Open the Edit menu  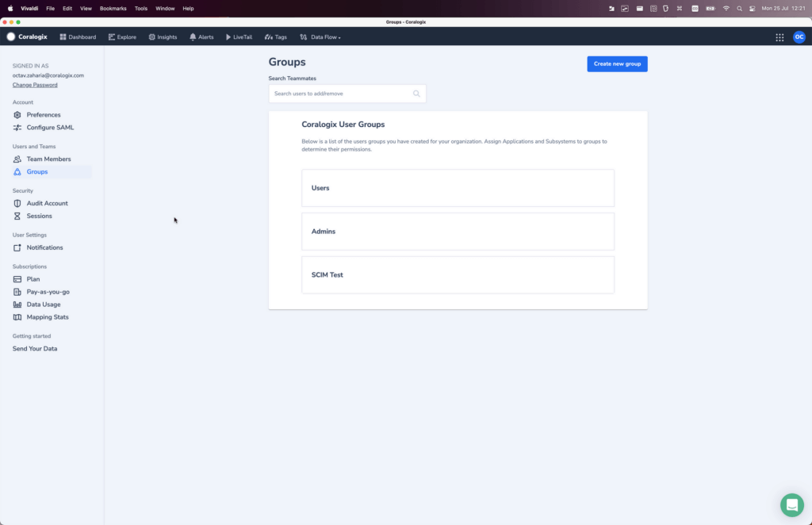(x=67, y=8)
